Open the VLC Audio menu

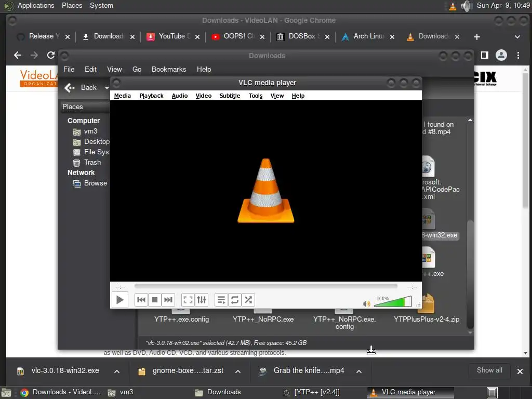pos(179,96)
